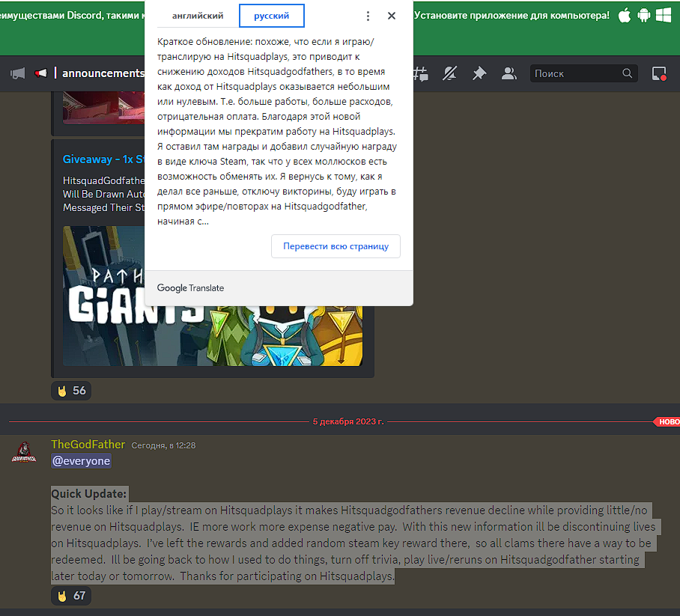
Task: Click the @everyone mention
Action: pyautogui.click(x=81, y=461)
